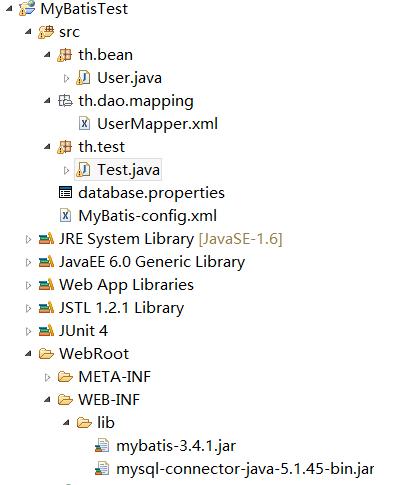Collapse the th.dao.mapping package

pyautogui.click(x=47, y=101)
